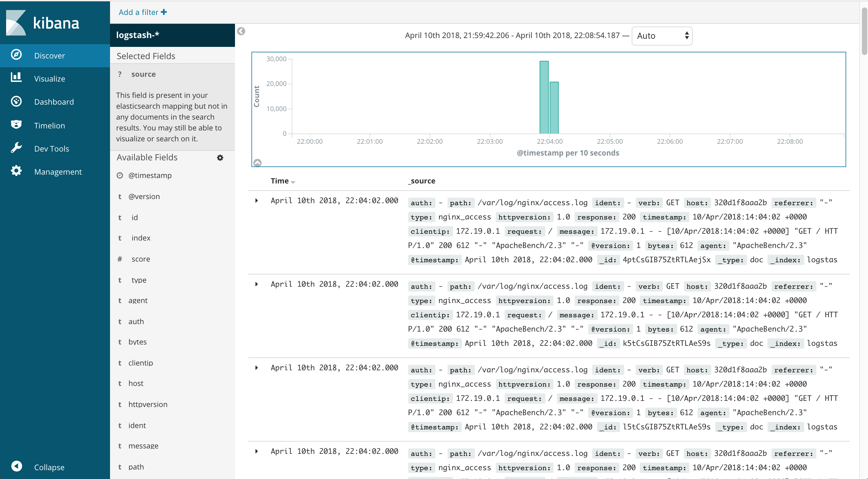Open Management gear icon

pos(16,171)
